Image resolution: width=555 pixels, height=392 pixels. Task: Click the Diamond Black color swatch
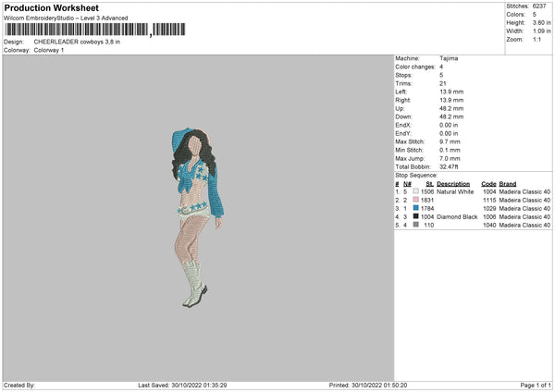pos(415,216)
